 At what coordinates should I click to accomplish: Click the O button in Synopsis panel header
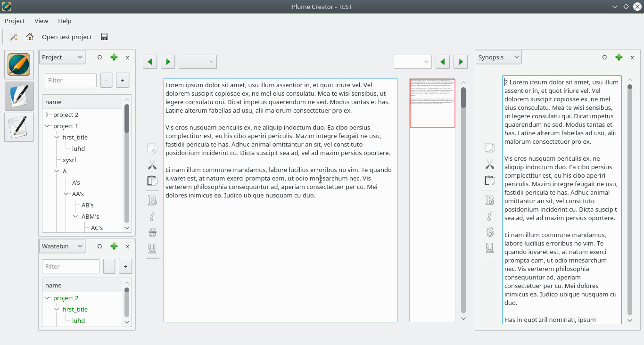[x=604, y=57]
